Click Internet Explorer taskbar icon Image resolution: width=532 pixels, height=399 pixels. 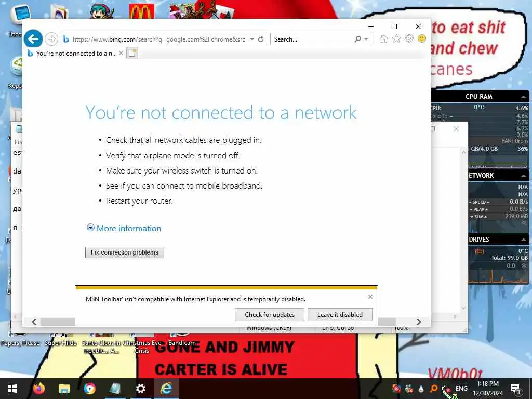click(166, 389)
